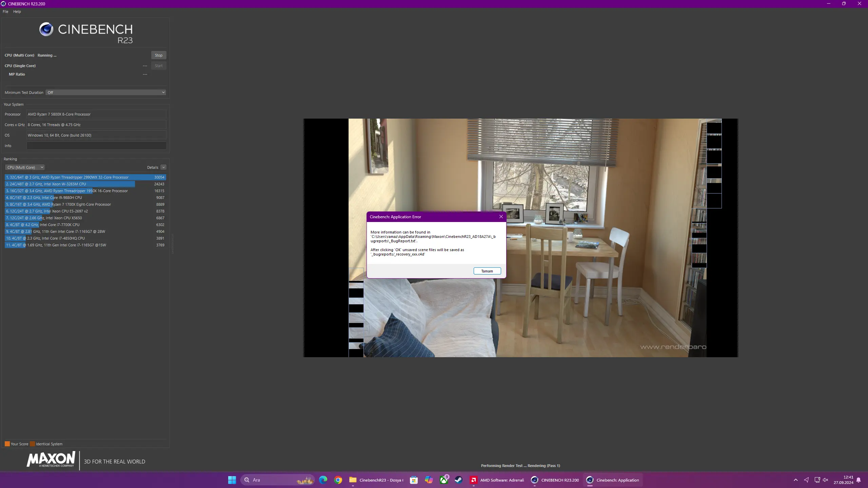Select the i7-1165G7 @15W row
868x488 pixels.
point(85,245)
